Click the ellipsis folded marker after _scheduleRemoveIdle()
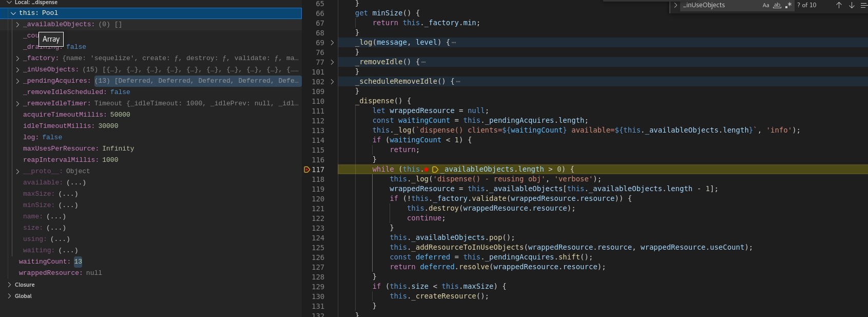The height and width of the screenshot is (317, 868). pyautogui.click(x=458, y=82)
